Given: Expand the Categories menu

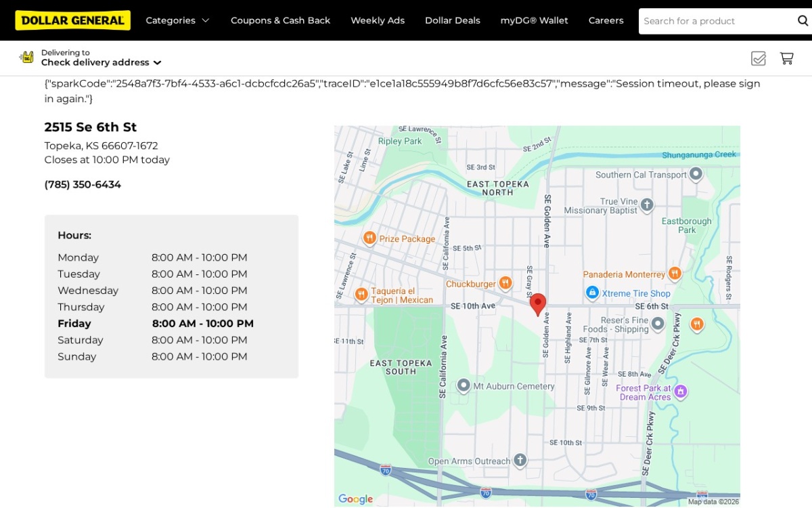Looking at the screenshot, I should pos(177,20).
